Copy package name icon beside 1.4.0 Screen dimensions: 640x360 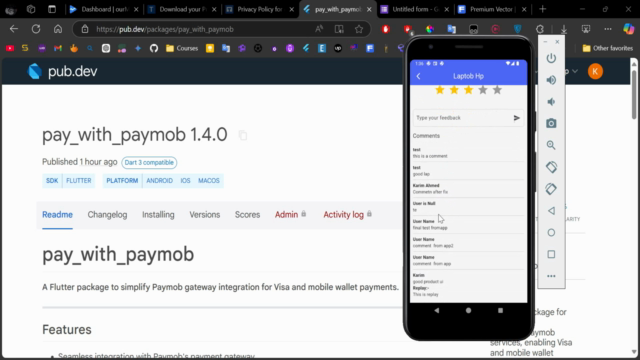[243, 135]
